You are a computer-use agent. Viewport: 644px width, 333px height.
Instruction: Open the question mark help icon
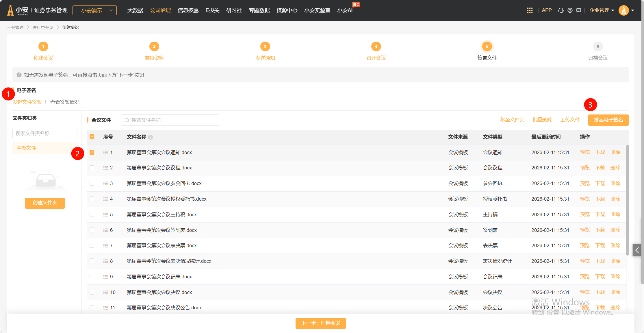pyautogui.click(x=570, y=10)
